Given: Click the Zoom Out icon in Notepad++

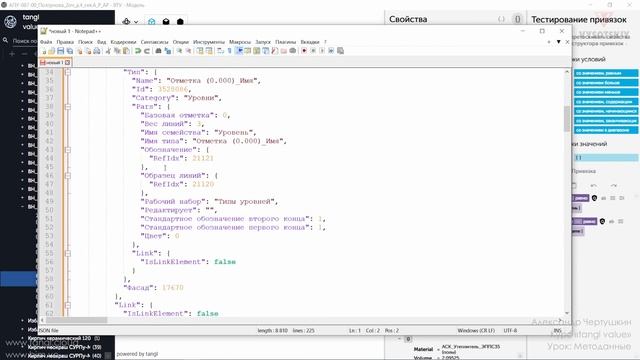Looking at the screenshot, I should click(188, 51).
